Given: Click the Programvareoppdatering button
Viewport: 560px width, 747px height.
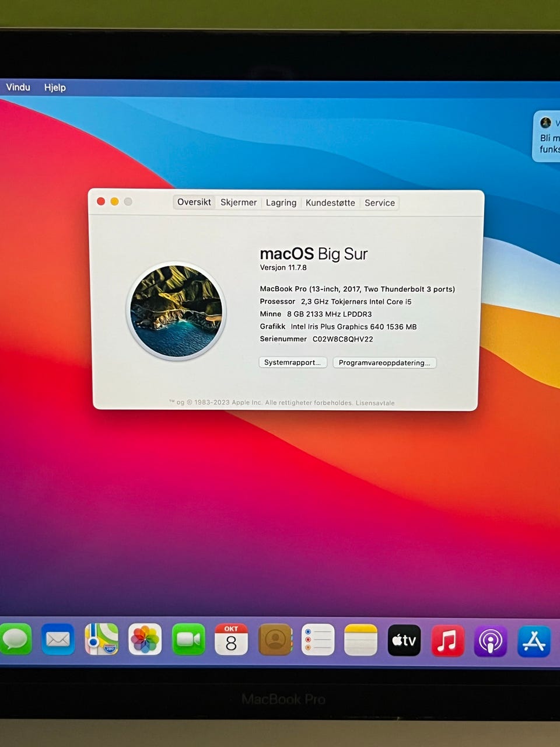Looking at the screenshot, I should click(x=384, y=363).
